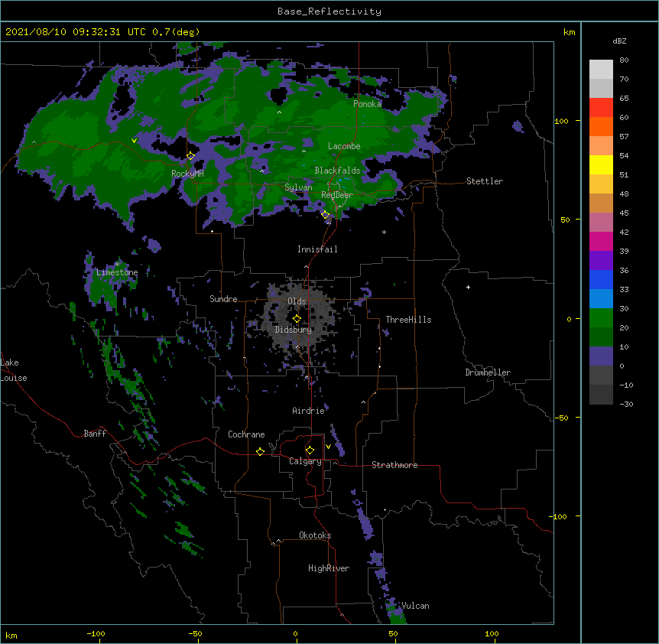Click the Limestone label
The width and height of the screenshot is (659, 644).
pyautogui.click(x=117, y=272)
